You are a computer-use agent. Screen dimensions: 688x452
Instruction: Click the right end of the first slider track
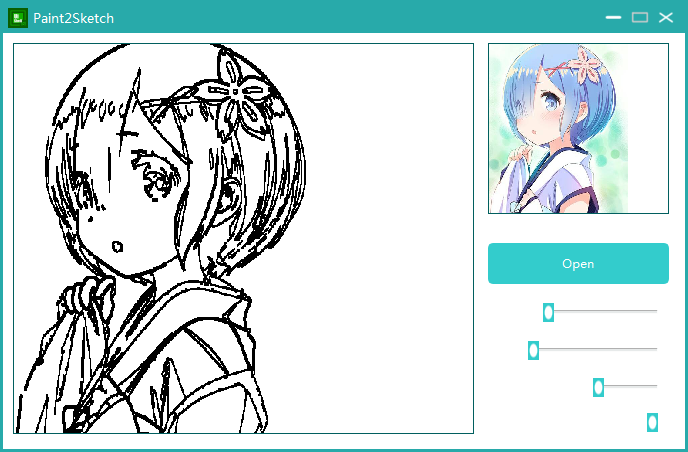pyautogui.click(x=655, y=311)
